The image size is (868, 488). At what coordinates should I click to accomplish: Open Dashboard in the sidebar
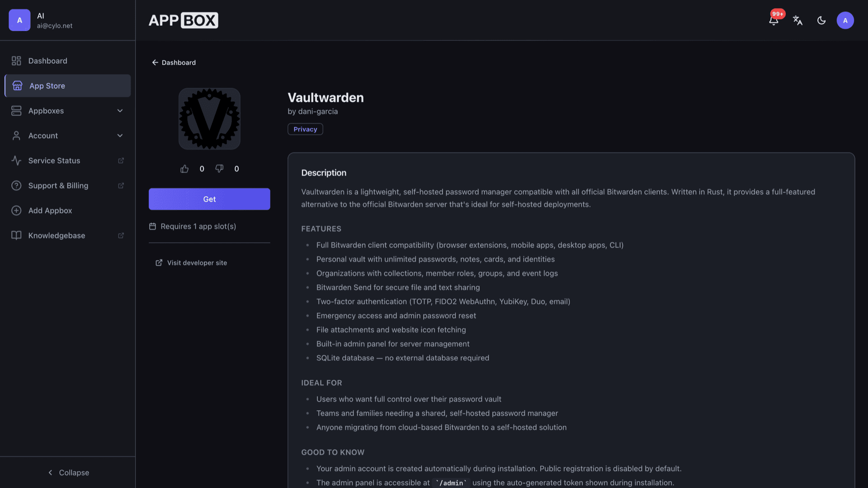(67, 61)
